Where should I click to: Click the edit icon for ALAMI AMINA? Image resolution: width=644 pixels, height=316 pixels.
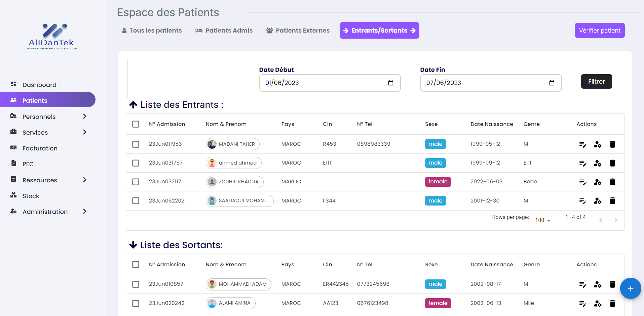[x=582, y=304]
